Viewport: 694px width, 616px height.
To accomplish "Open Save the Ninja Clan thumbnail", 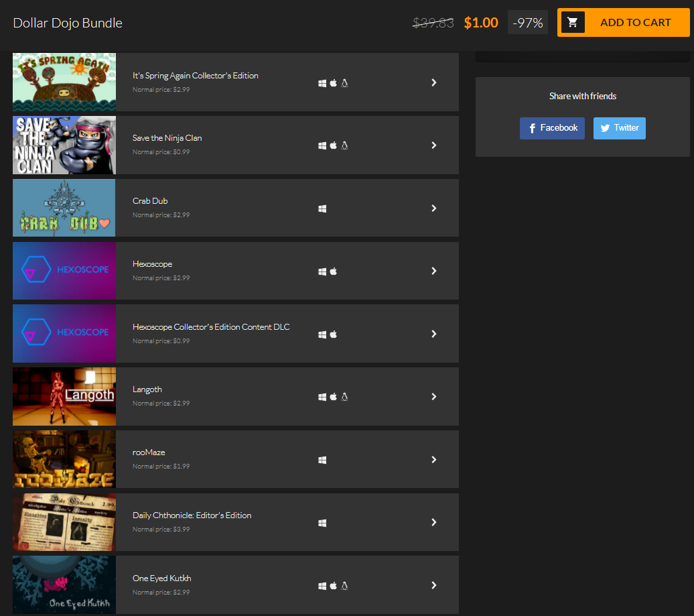I will tap(64, 145).
